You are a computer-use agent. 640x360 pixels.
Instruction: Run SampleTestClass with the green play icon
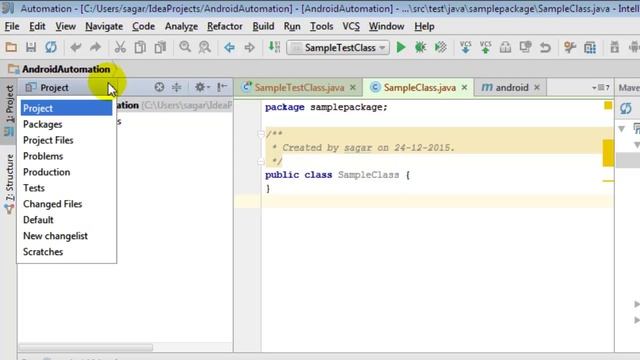click(x=401, y=47)
